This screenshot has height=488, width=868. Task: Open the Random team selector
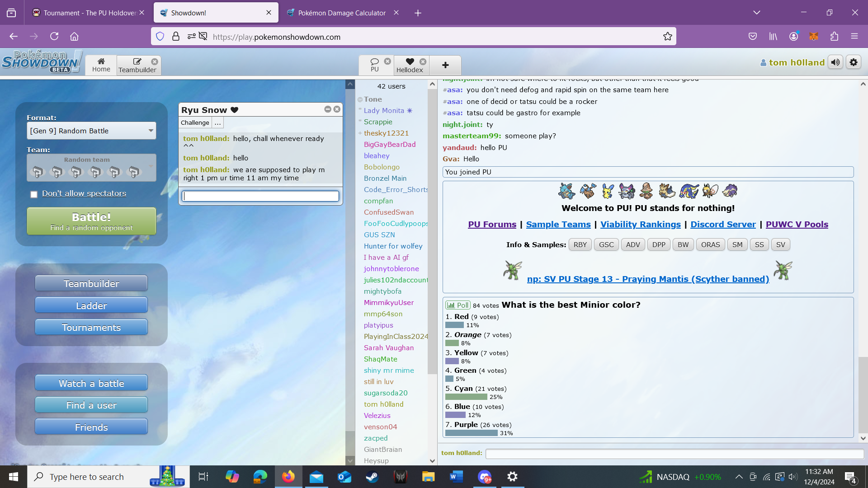[91, 168]
